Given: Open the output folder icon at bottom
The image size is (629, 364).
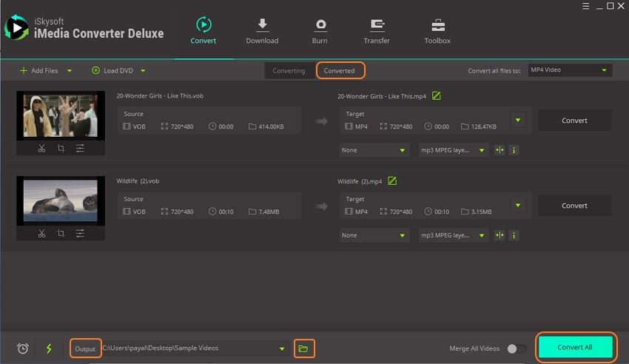Looking at the screenshot, I should (x=303, y=348).
